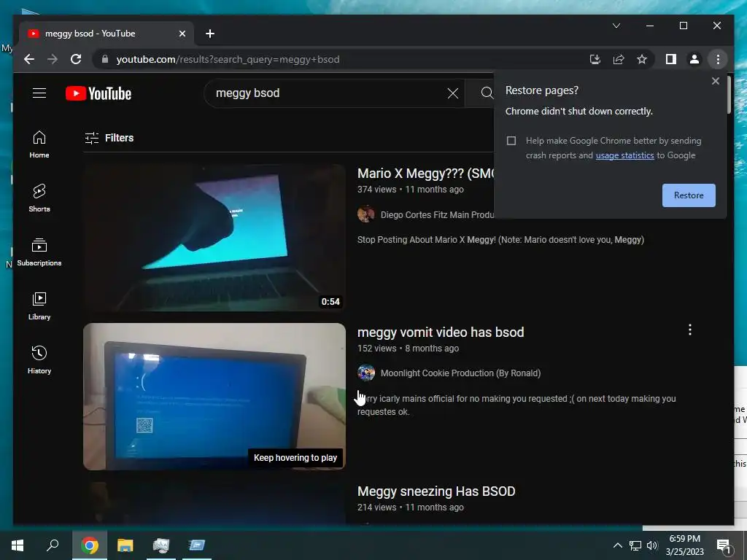Image resolution: width=747 pixels, height=560 pixels.
Task: Open Chrome's three-dot menu
Action: pyautogui.click(x=718, y=59)
